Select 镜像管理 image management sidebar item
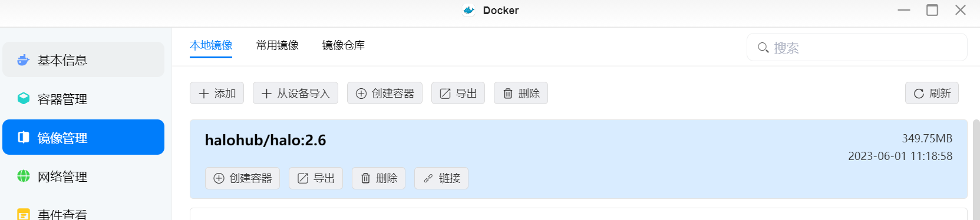The width and height of the screenshot is (980, 220). (83, 137)
